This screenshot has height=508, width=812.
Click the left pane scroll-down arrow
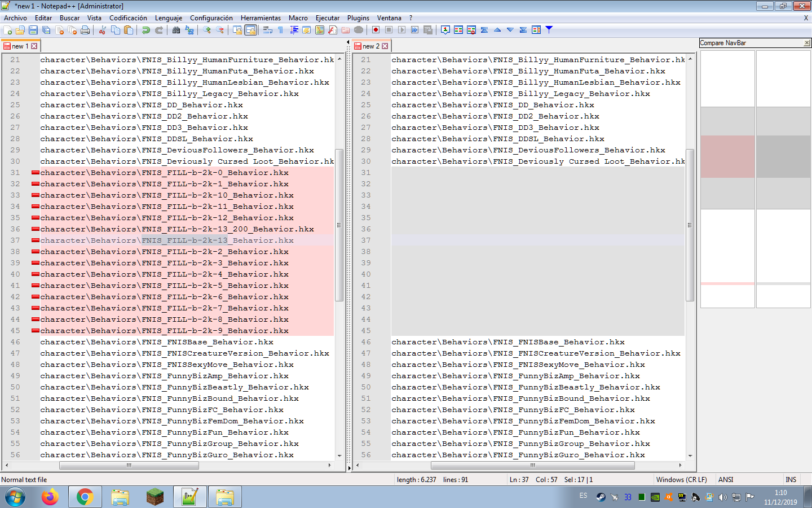(339, 456)
